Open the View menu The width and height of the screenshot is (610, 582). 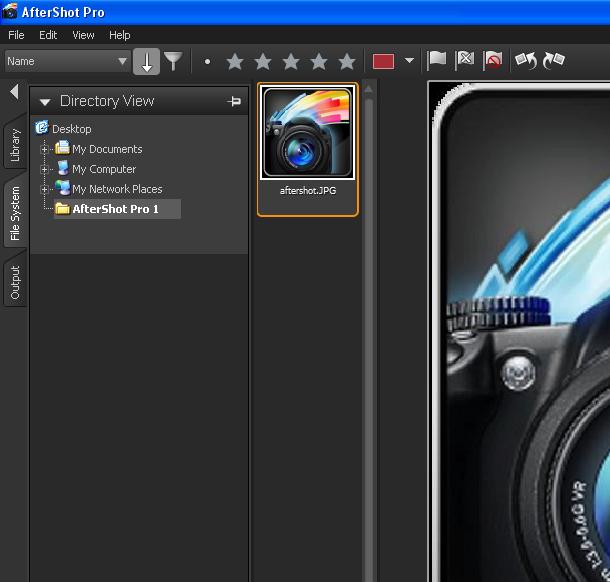[x=83, y=35]
